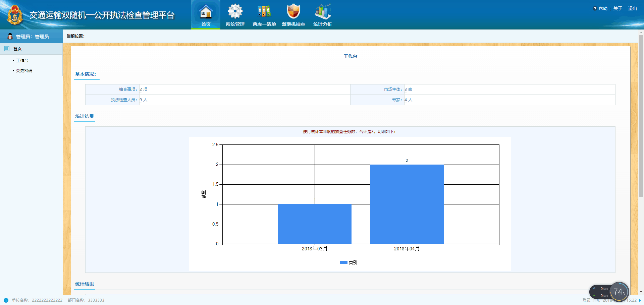Expand the 变更密码 tree arrow

[13, 71]
